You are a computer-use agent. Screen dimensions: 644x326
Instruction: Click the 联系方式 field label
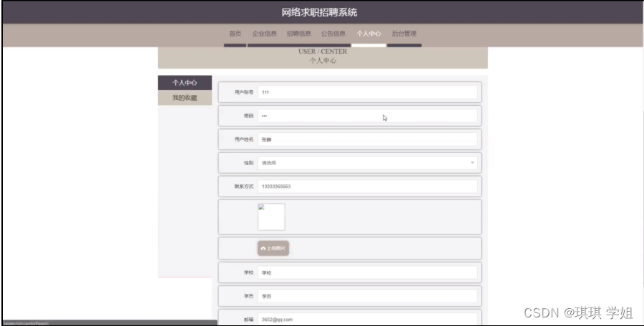(243, 187)
